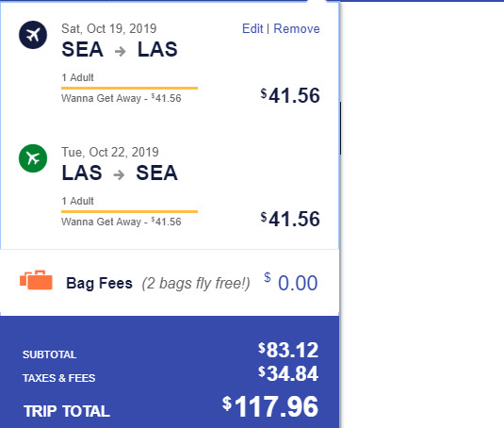
Task: Click the TAXES & FEES label
Action: tap(58, 378)
